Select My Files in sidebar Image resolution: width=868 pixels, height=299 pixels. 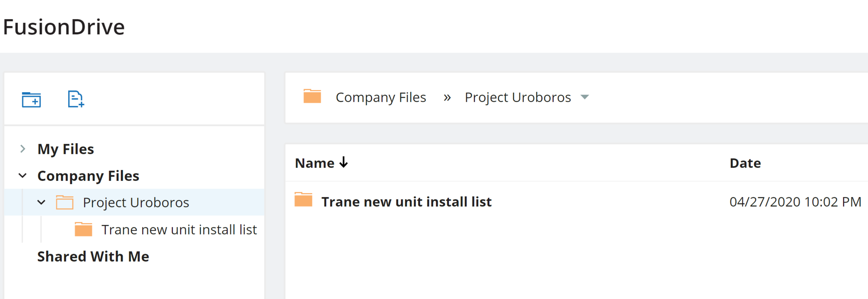point(66,149)
